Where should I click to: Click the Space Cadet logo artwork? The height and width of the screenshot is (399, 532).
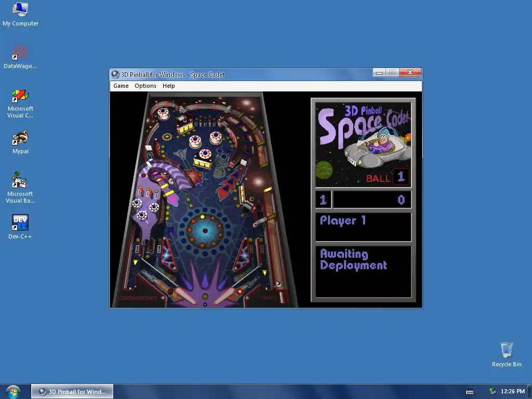pyautogui.click(x=363, y=145)
